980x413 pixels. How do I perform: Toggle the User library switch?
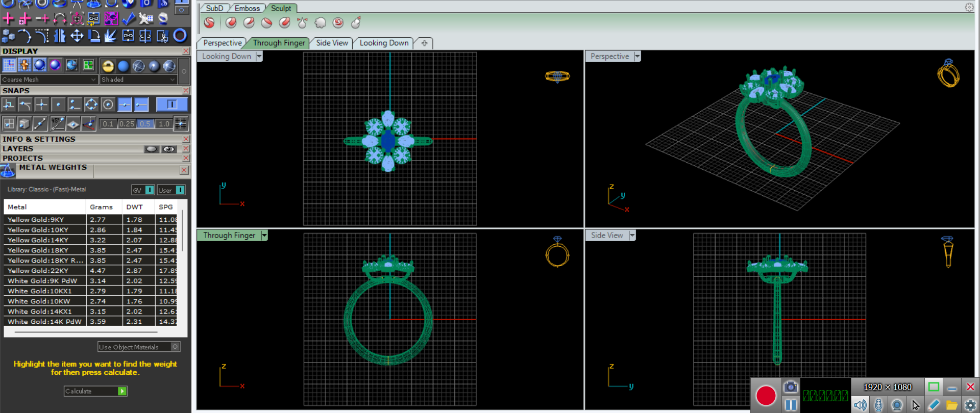tap(180, 190)
